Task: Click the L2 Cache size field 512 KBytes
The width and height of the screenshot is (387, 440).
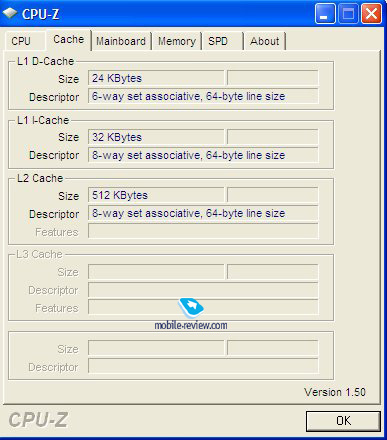Action: coord(156,195)
